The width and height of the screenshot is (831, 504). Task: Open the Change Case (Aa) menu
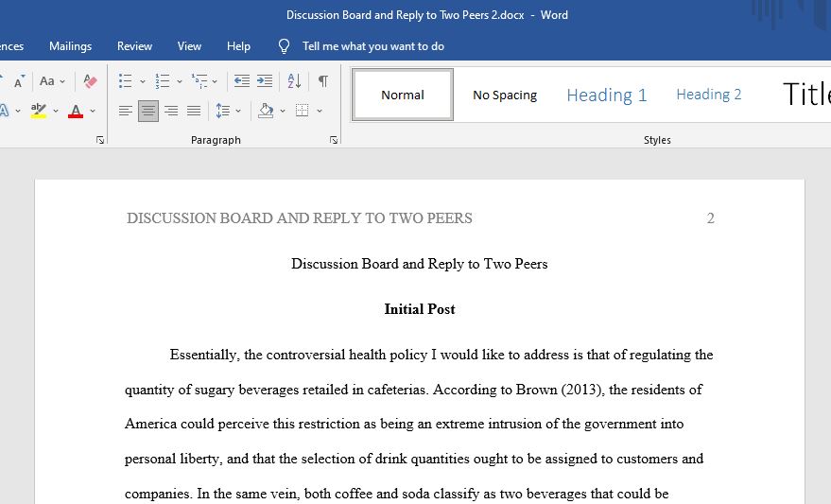(52, 81)
